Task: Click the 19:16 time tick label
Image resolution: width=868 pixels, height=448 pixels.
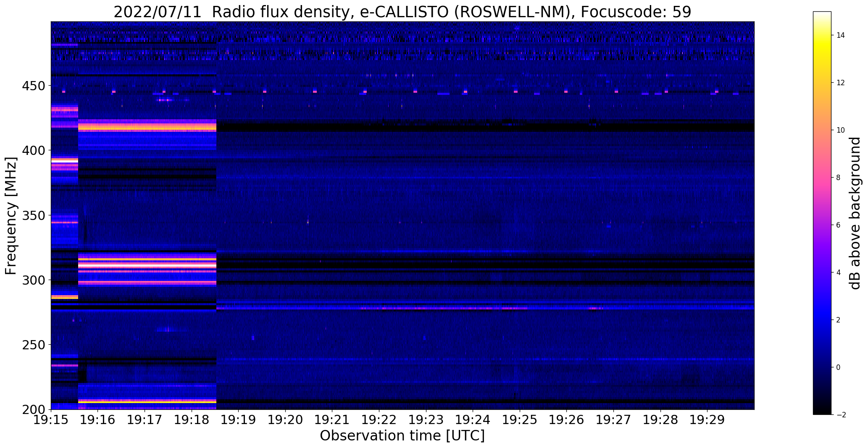Action: [x=98, y=420]
